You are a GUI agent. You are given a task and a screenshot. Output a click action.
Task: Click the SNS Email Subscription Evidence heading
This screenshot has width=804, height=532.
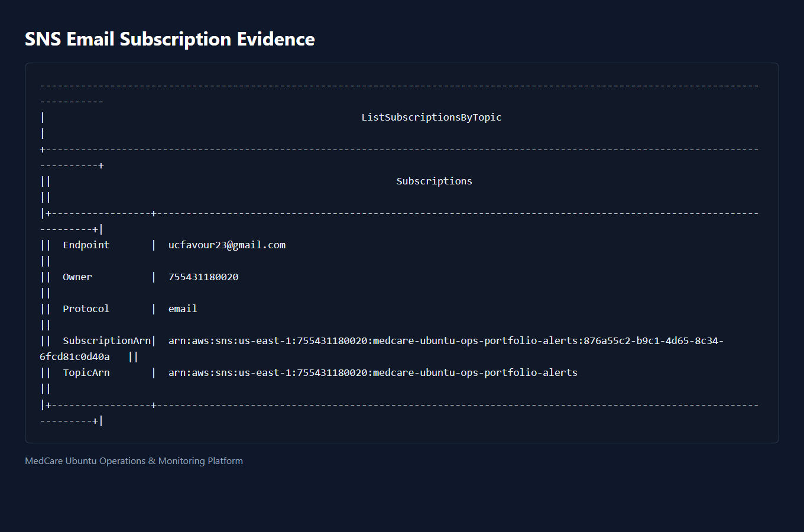(170, 39)
